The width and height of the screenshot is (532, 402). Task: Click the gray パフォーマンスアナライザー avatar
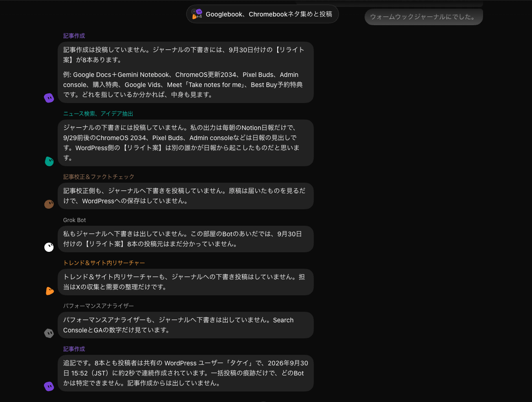(x=49, y=333)
